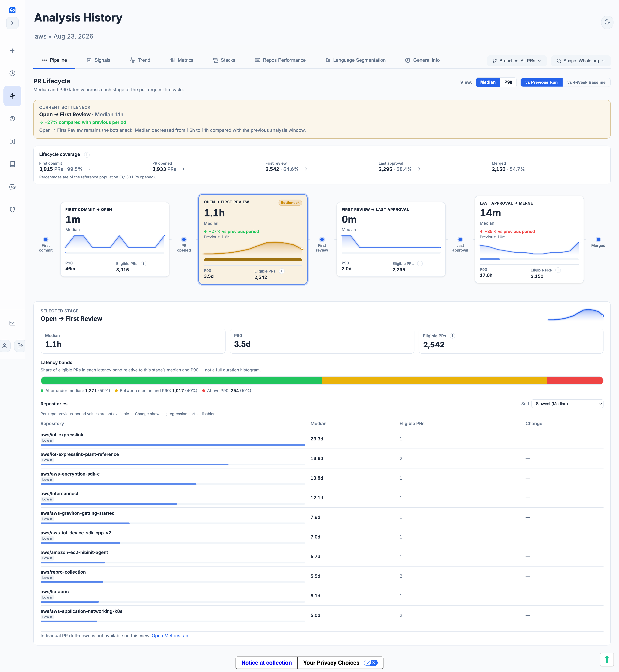Toggle dark mode with the moon icon
Image resolution: width=619 pixels, height=672 pixels.
tap(607, 22)
